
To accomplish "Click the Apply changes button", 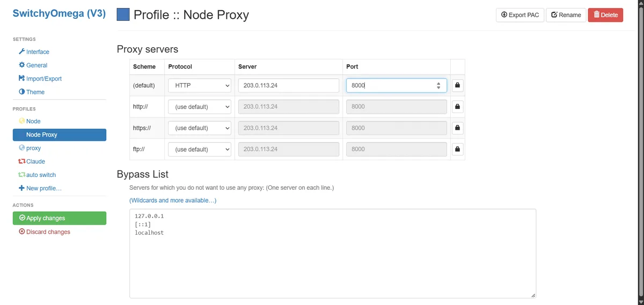I will (60, 218).
